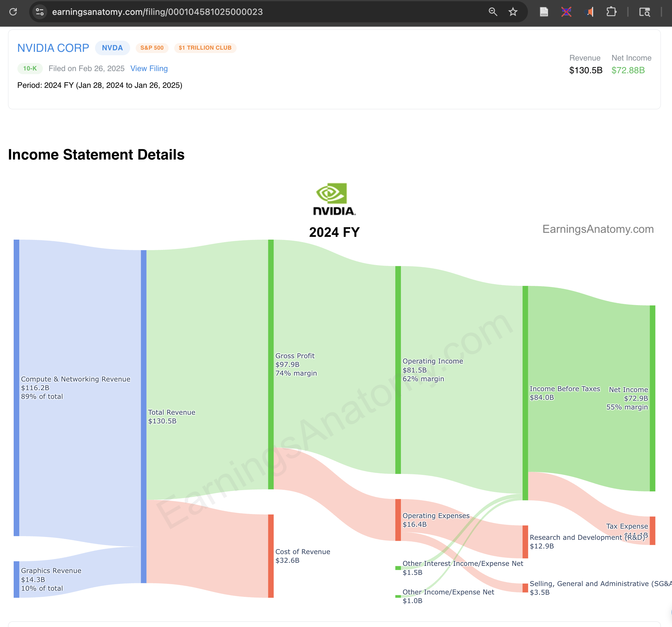Viewport: 672px width, 627px height.
Task: Select the Compute & Networking Revenue node bar
Action: (16, 387)
